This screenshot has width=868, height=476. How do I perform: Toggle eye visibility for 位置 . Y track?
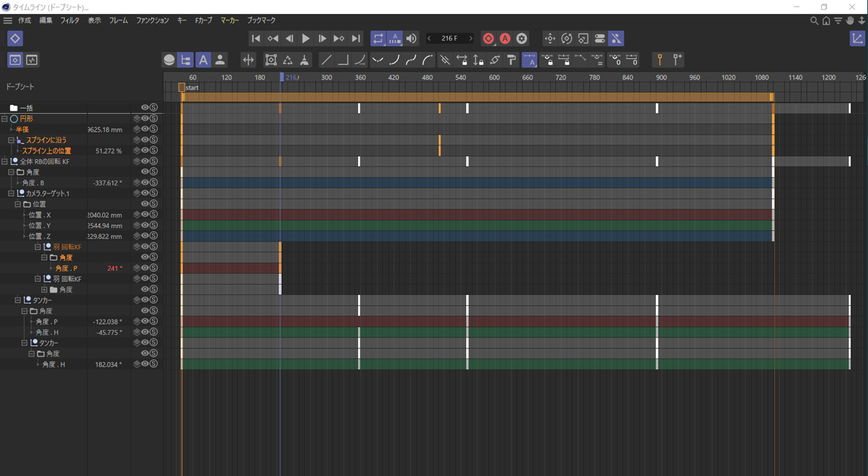(x=145, y=226)
